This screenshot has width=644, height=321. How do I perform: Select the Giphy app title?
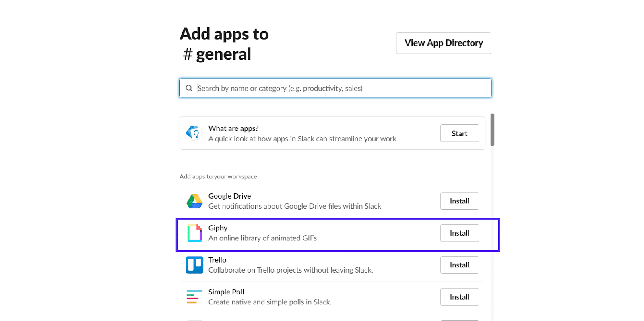click(x=218, y=228)
